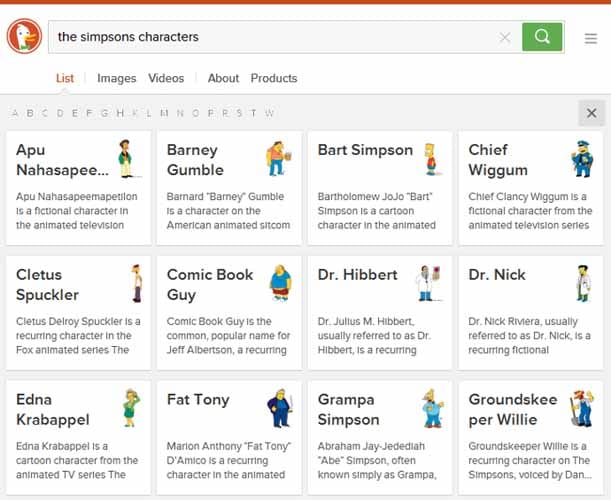Viewport: 611px width, 500px height.
Task: Switch to the List tab
Action: point(65,78)
